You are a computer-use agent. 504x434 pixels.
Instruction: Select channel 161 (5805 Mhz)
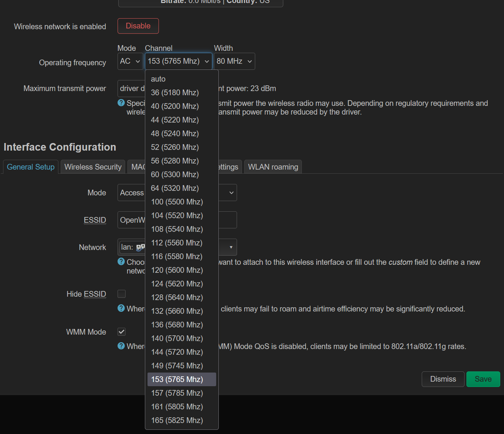(182, 407)
